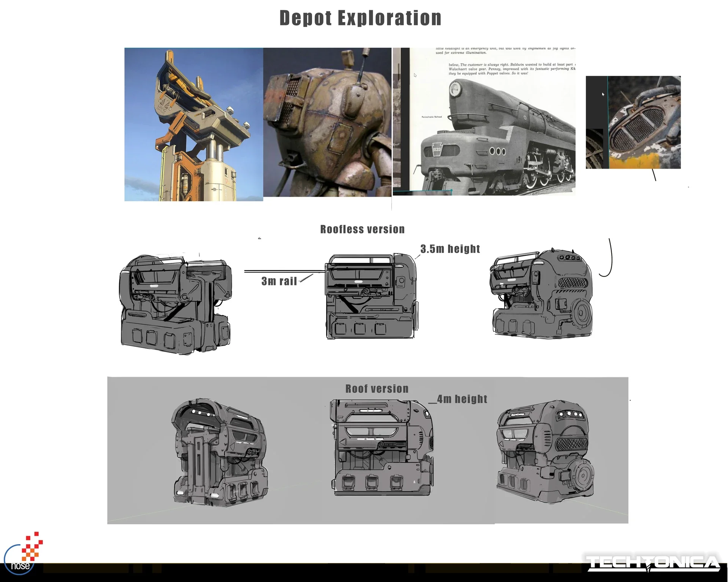Click the "3.5m height" annotation

(450, 249)
